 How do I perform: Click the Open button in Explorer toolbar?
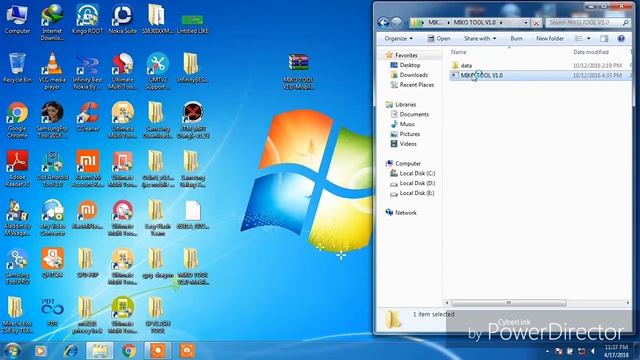pyautogui.click(x=439, y=38)
